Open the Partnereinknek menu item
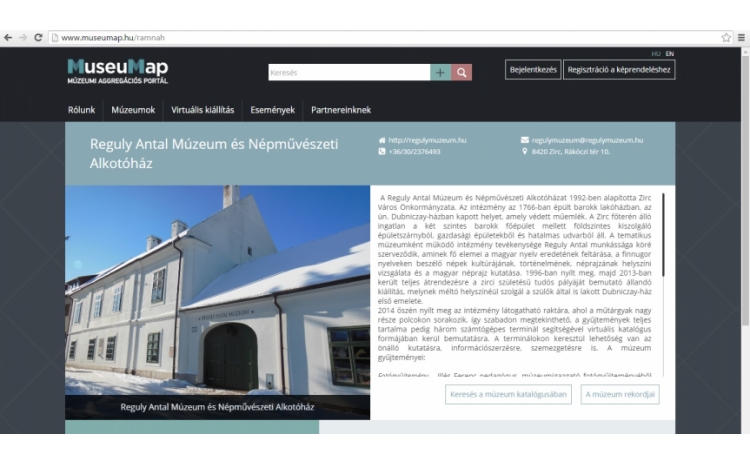Screen dimensions: 750x465 pos(341,110)
